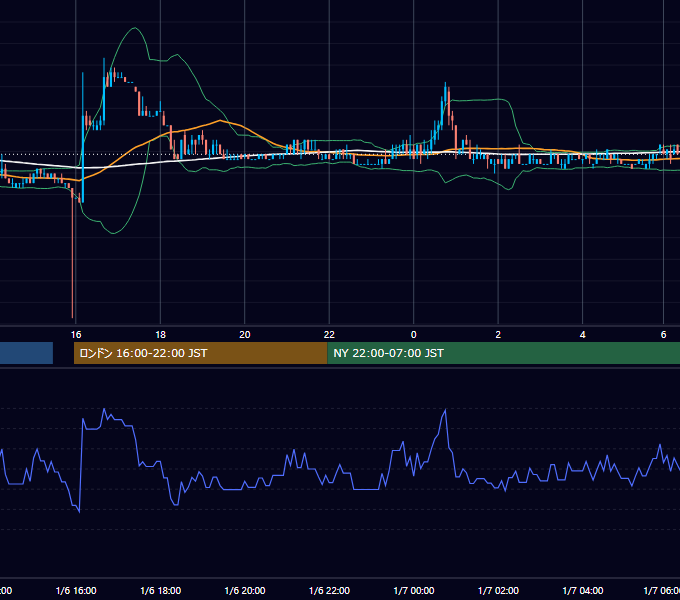Click the 6 hour label on price chart axis

pyautogui.click(x=663, y=335)
